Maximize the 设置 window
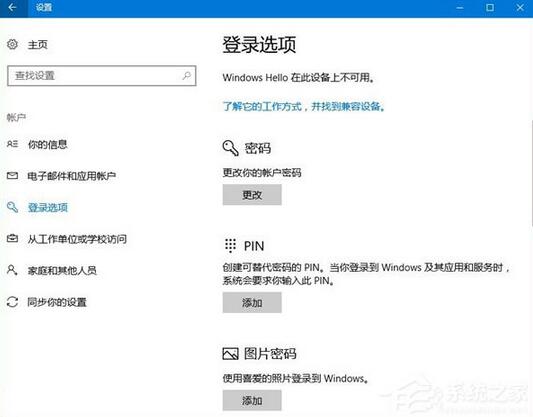 click(x=490, y=7)
